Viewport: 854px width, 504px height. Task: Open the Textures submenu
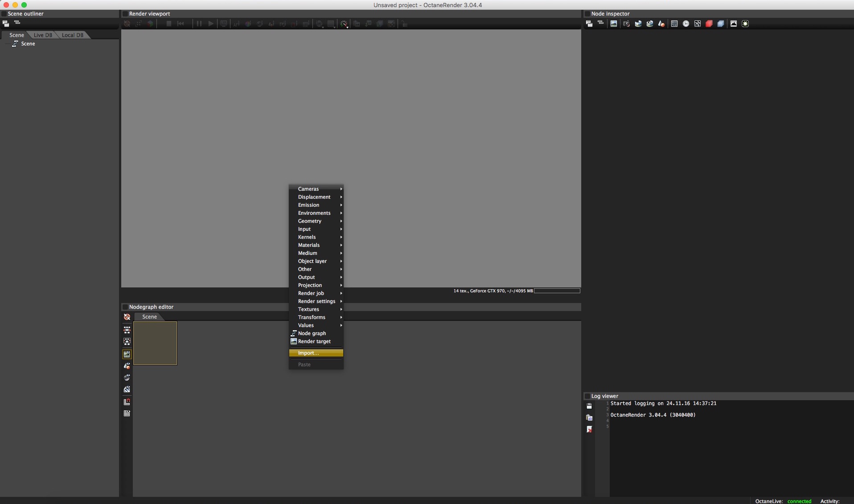(316, 309)
